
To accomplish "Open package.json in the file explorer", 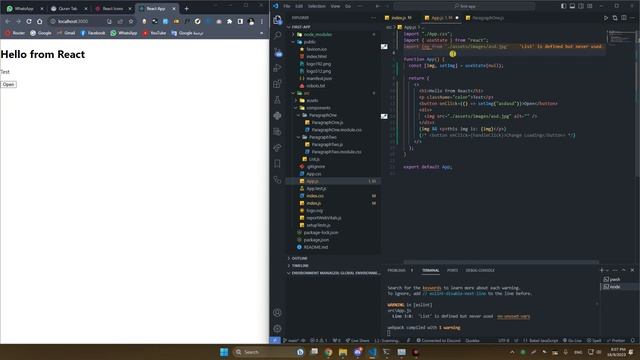I will click(333, 240).
